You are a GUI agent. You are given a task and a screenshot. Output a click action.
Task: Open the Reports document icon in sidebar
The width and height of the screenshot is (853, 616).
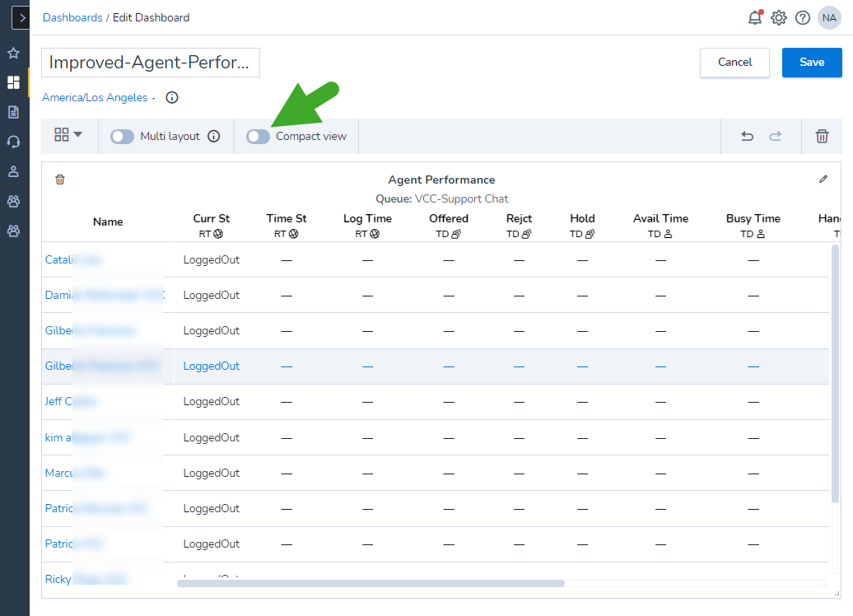point(13,112)
